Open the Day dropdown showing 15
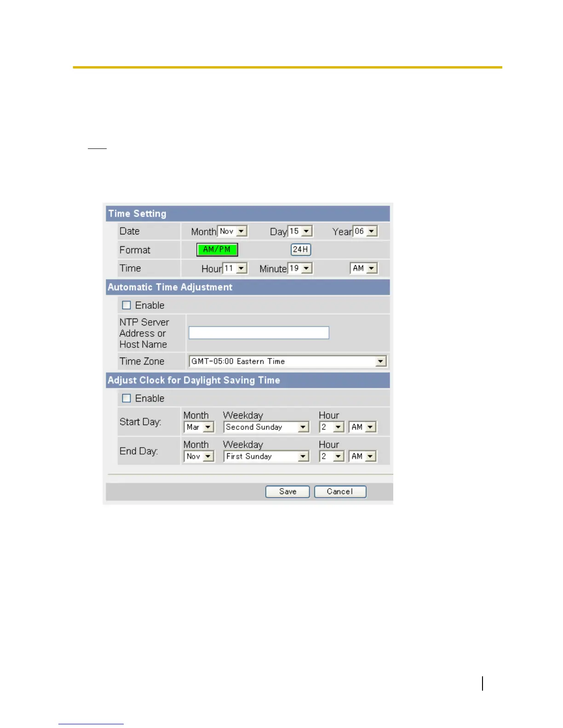 [300, 231]
